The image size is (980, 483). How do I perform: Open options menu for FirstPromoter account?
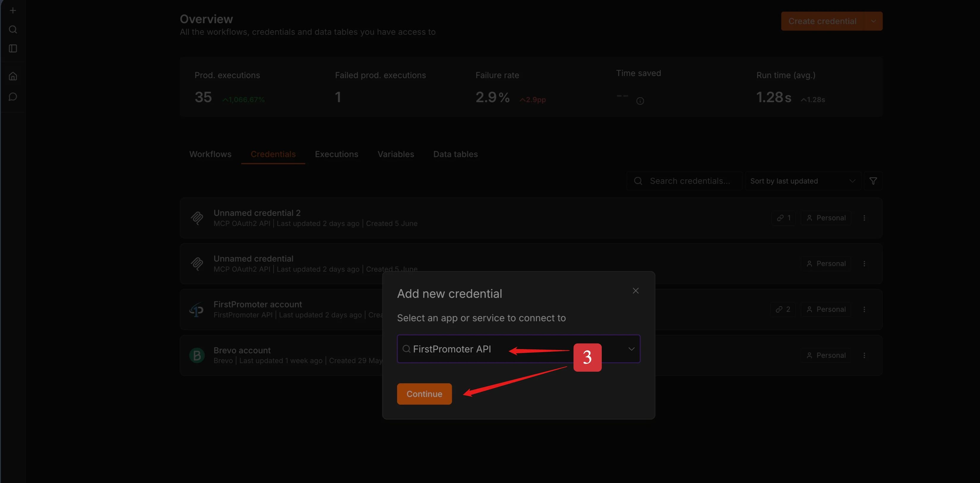tap(864, 310)
